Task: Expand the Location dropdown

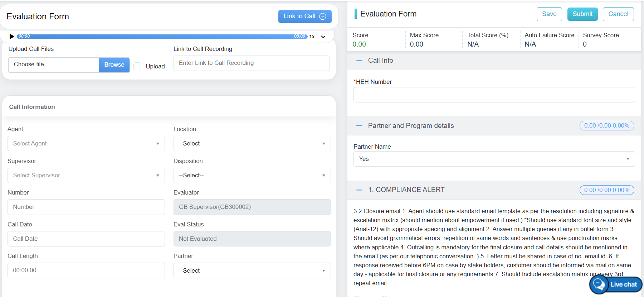Action: [x=252, y=144]
